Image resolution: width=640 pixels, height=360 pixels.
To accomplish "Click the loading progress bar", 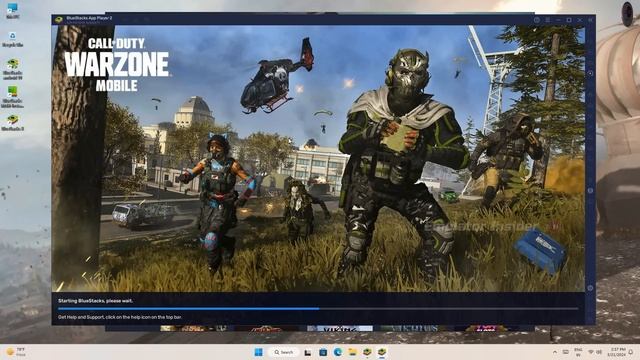I will tap(318, 309).
